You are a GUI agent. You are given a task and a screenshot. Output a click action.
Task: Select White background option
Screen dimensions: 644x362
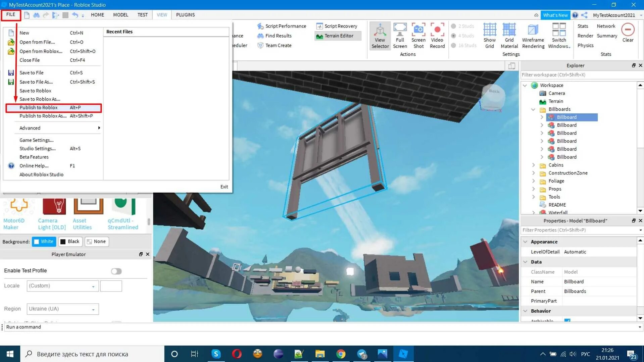click(x=44, y=242)
